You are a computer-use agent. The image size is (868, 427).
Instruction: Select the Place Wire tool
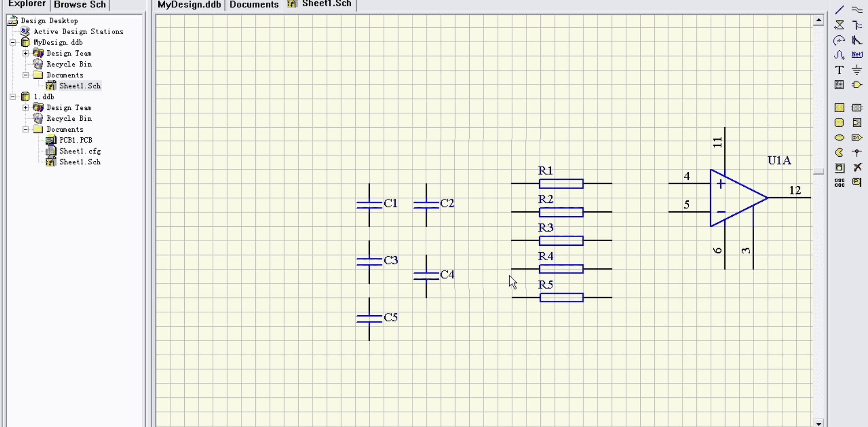(x=857, y=10)
